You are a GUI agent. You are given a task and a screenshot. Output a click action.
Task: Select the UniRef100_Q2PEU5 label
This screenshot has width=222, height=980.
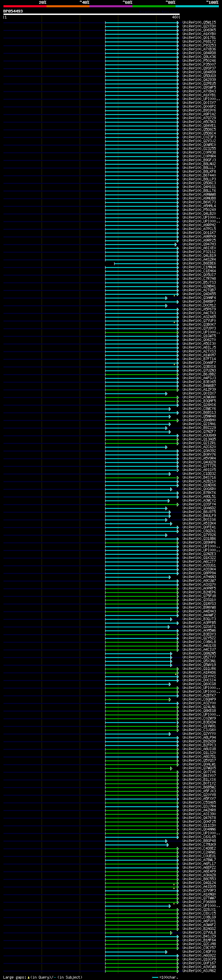199,84
